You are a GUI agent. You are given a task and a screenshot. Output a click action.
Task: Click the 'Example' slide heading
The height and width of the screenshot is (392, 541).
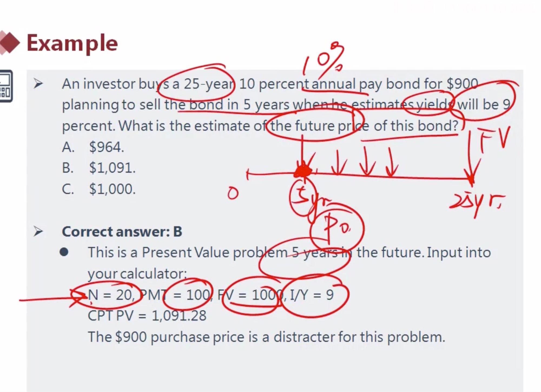click(x=72, y=43)
